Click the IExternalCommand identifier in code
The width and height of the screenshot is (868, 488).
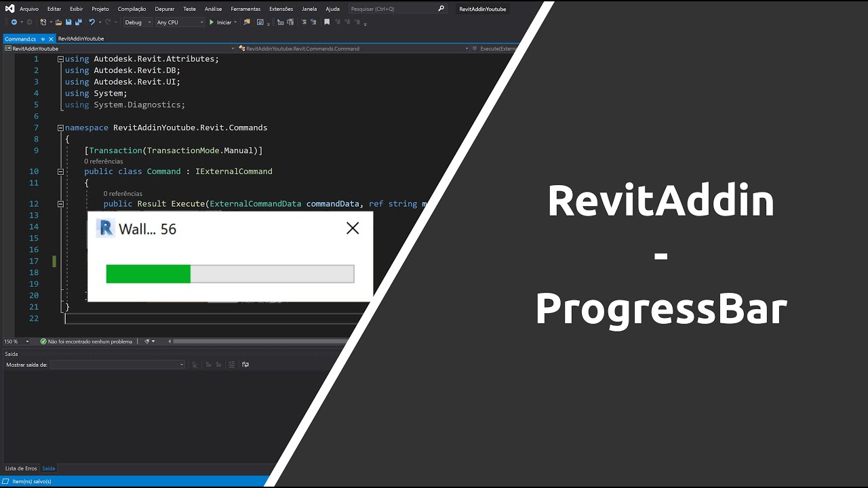(234, 171)
